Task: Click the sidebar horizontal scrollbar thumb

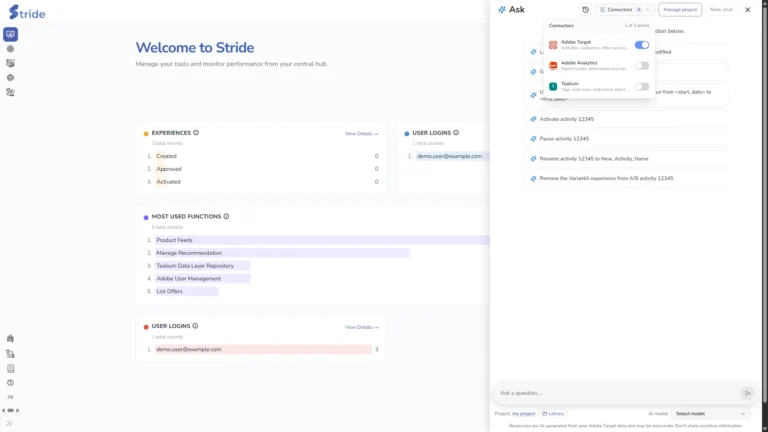Action: [x=10, y=410]
